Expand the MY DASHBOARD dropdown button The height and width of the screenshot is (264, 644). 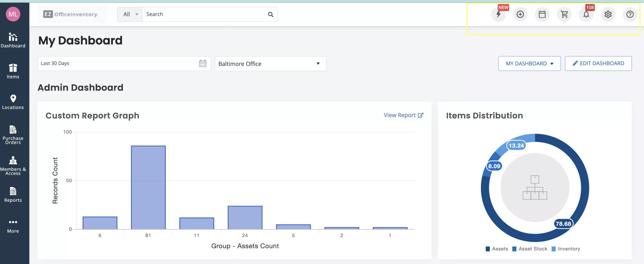click(x=529, y=63)
